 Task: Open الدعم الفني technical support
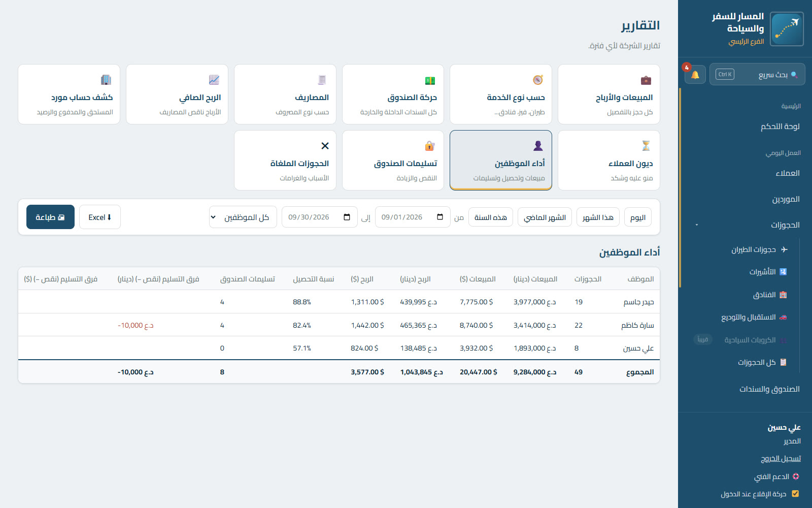coord(777,477)
